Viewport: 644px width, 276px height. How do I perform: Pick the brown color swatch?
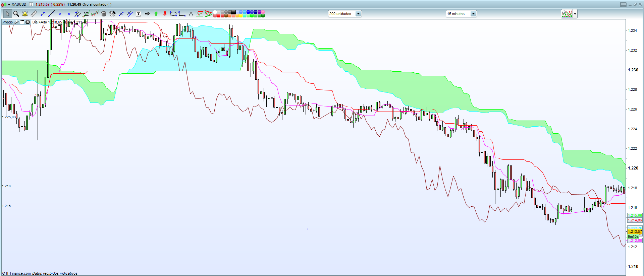click(x=226, y=16)
